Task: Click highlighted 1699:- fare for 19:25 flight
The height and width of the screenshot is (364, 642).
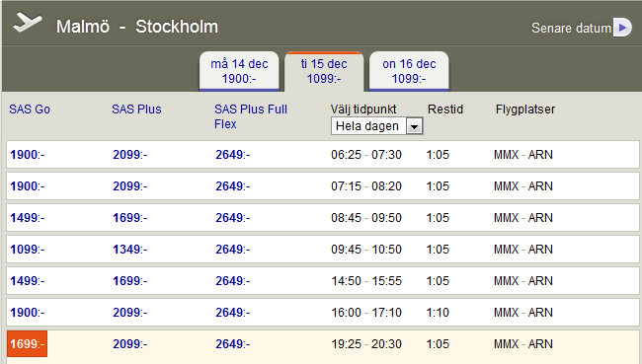Action: pos(28,343)
